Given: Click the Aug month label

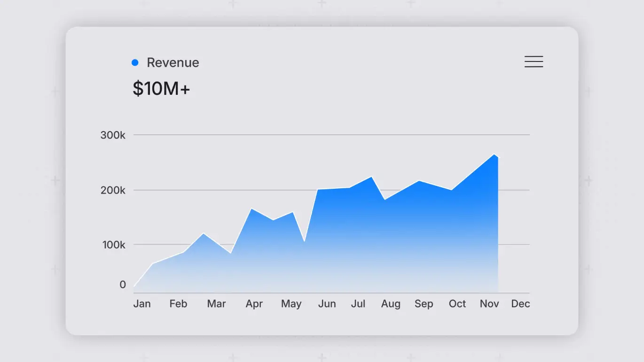Looking at the screenshot, I should 391,304.
